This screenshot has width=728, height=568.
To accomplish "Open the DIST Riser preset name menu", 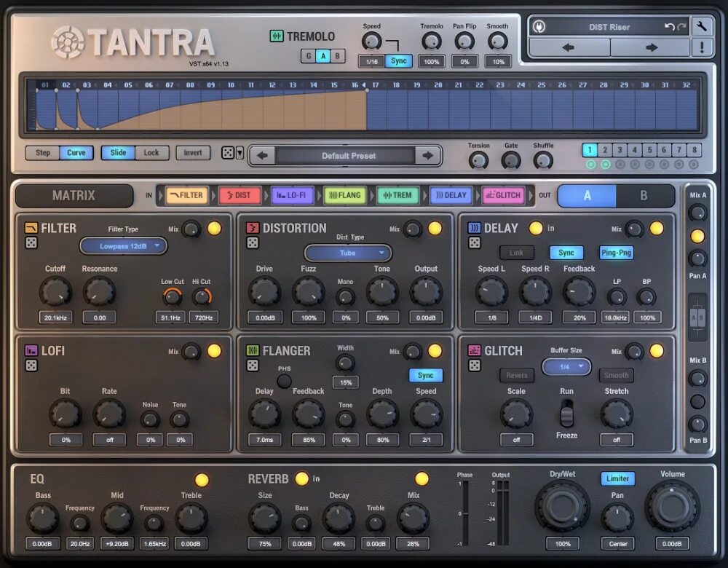I will coord(609,27).
